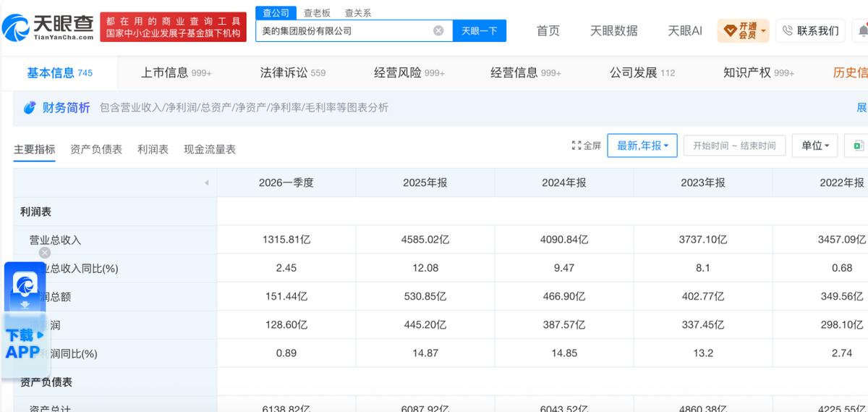
Task: Switch to 法律诉讼 tab
Action: point(293,72)
